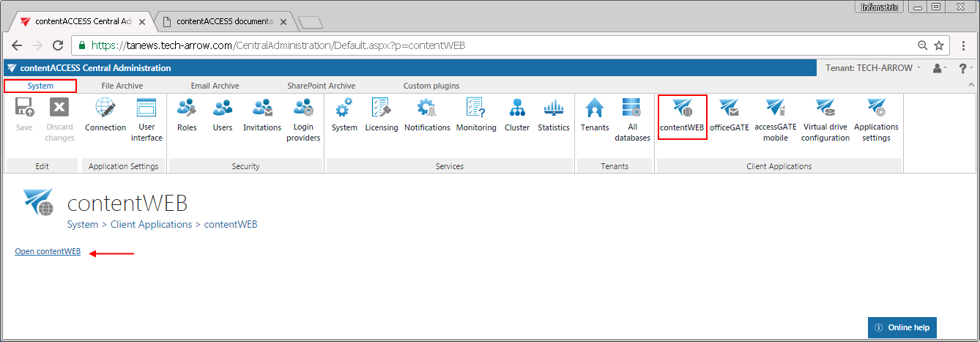Image resolution: width=980 pixels, height=342 pixels.
Task: Click the browser forward arrow
Action: (37, 45)
